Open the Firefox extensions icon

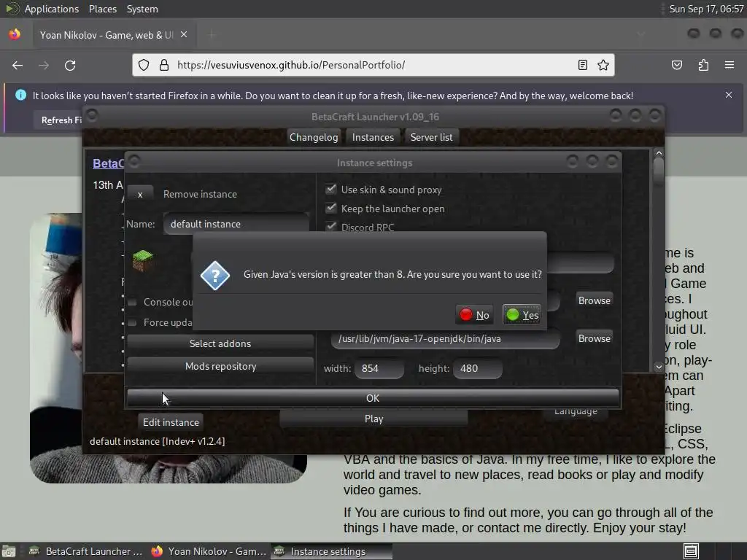coord(704,65)
